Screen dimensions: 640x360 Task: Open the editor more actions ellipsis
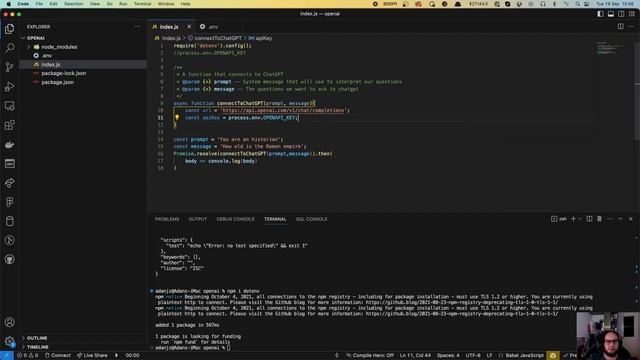point(631,27)
